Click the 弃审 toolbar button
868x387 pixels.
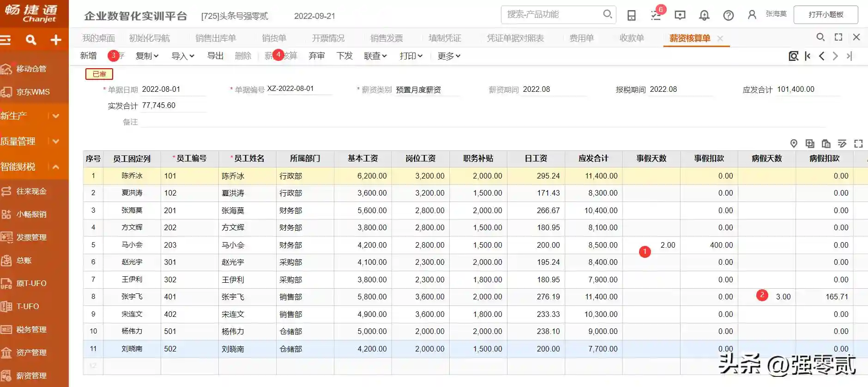point(317,56)
